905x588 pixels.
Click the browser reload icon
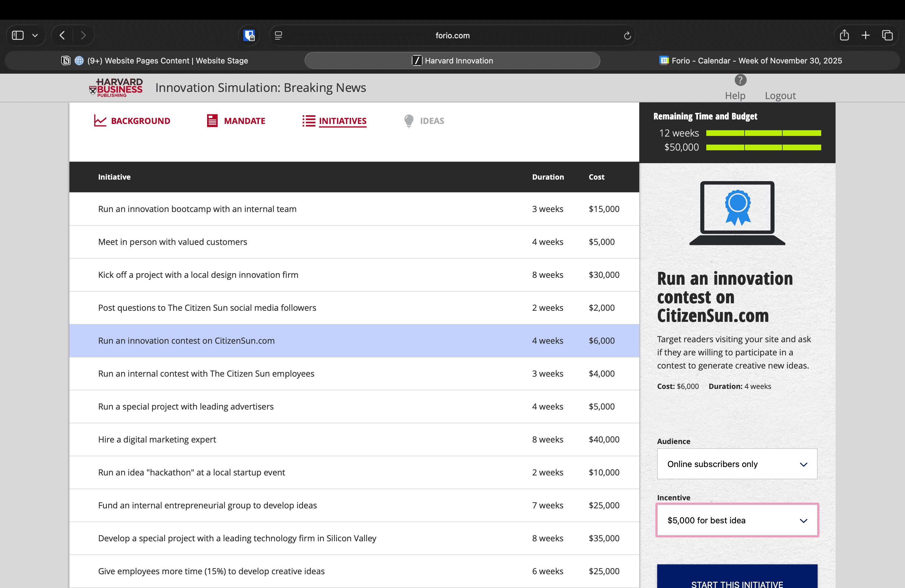pos(627,35)
